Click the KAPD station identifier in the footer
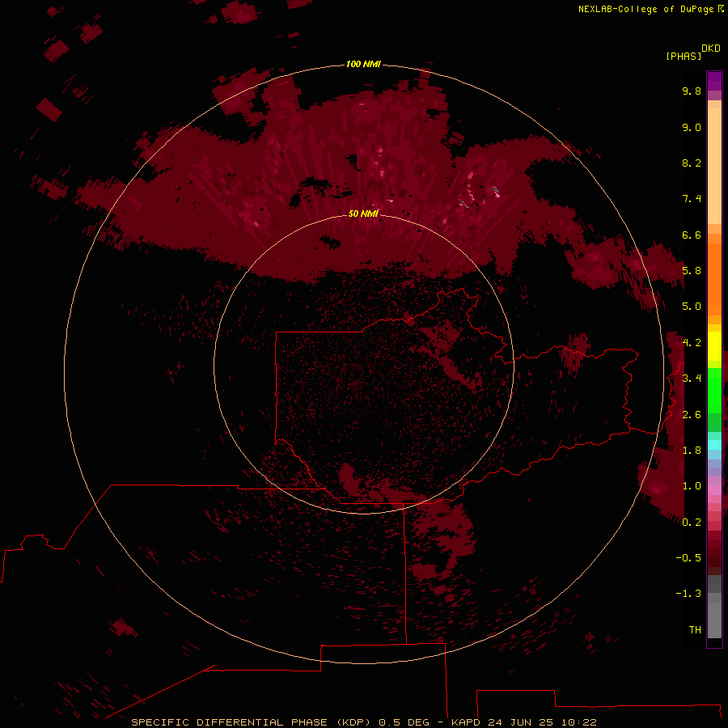 coord(467,722)
